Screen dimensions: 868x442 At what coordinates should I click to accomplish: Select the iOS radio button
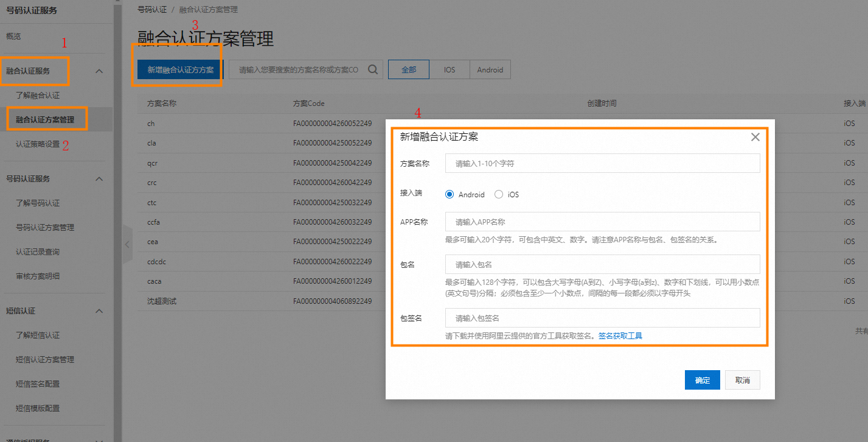(499, 195)
